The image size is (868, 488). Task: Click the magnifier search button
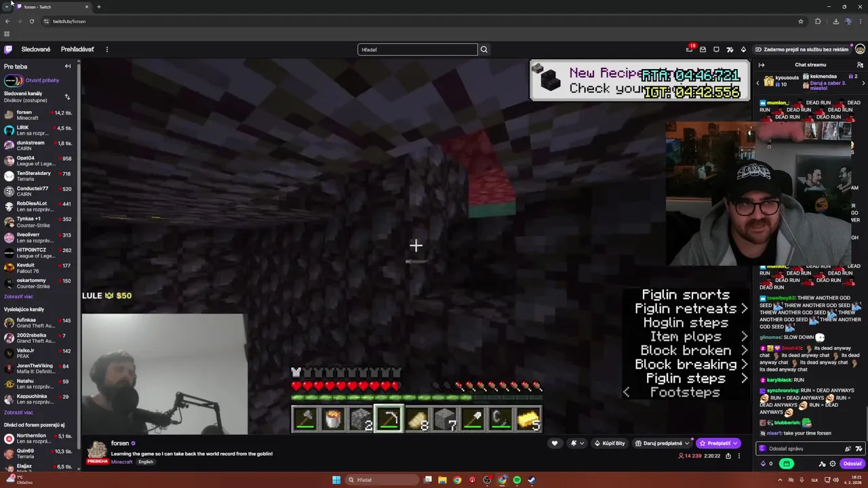point(484,49)
